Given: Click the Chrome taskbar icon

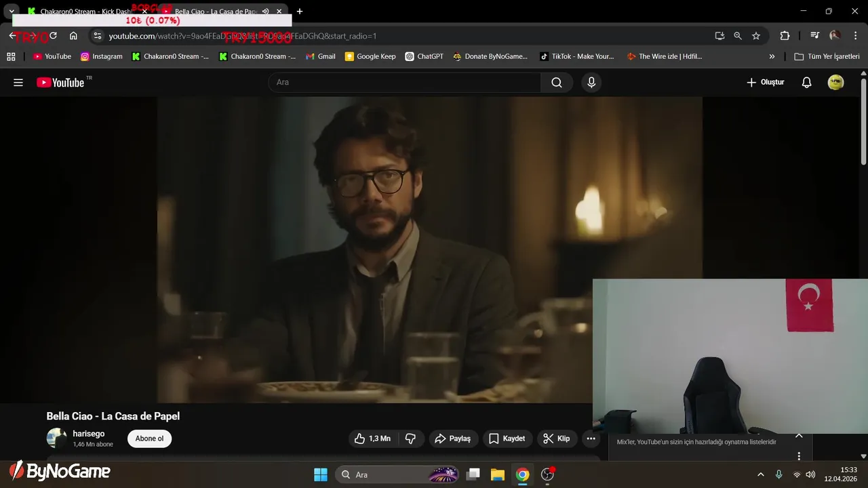Looking at the screenshot, I should point(522,474).
